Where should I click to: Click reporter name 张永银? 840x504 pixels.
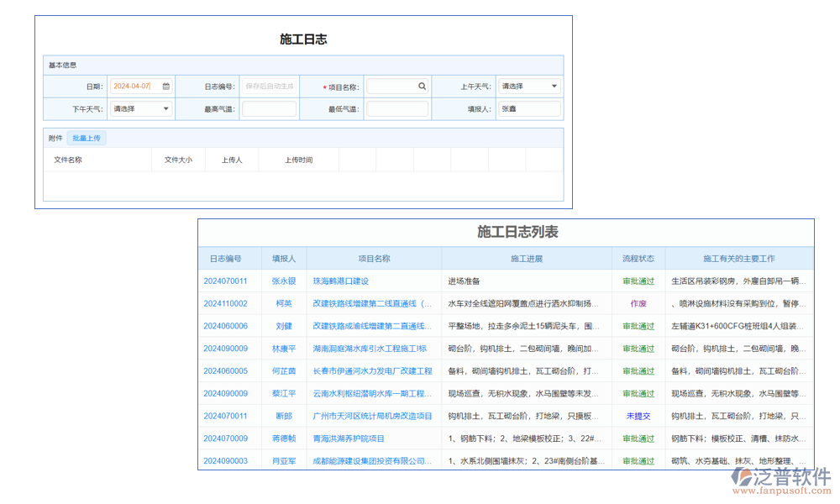tap(284, 281)
